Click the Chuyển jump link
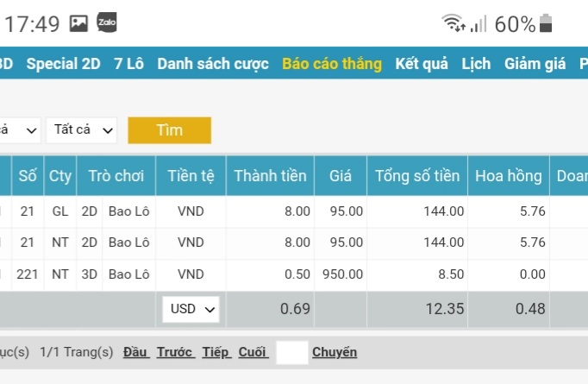The height and width of the screenshot is (384, 588). (x=335, y=352)
